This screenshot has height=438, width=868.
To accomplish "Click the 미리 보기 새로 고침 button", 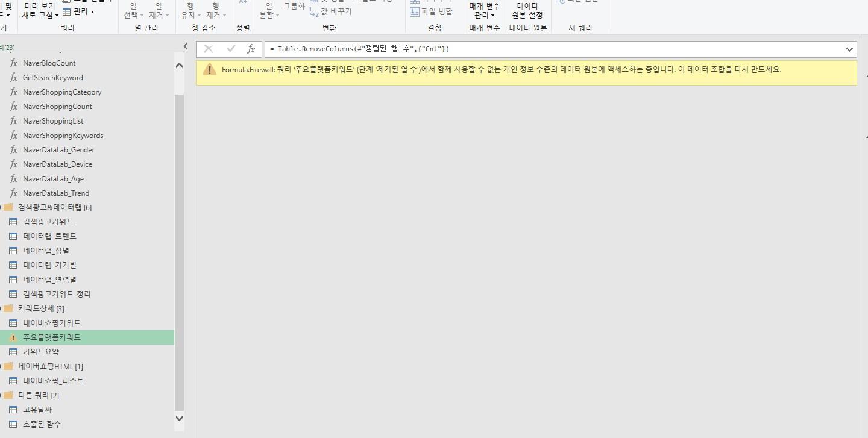I will click(x=40, y=11).
